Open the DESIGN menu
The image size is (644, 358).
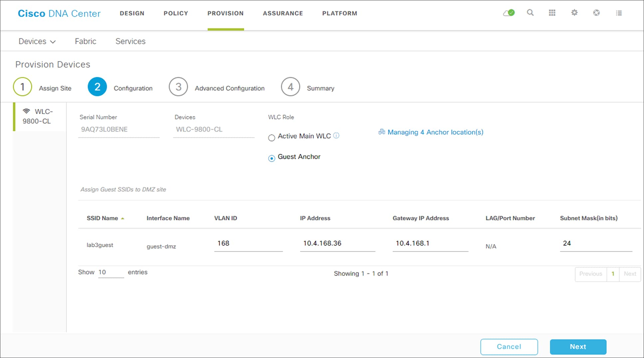(x=132, y=13)
